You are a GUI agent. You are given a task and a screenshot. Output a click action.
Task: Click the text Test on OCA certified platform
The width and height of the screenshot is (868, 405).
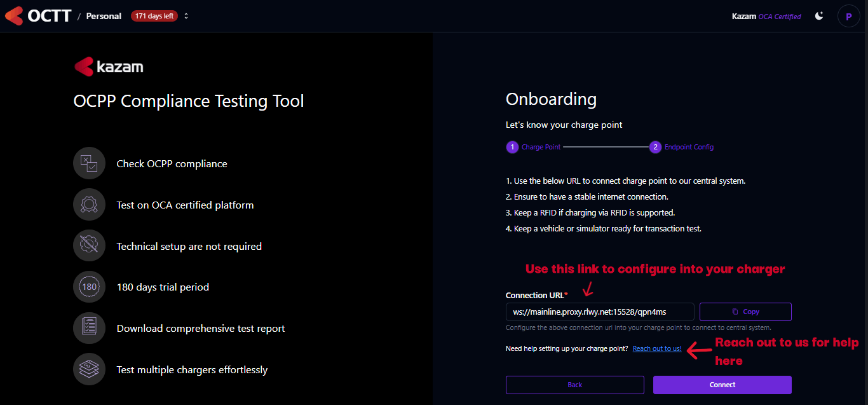pos(185,205)
